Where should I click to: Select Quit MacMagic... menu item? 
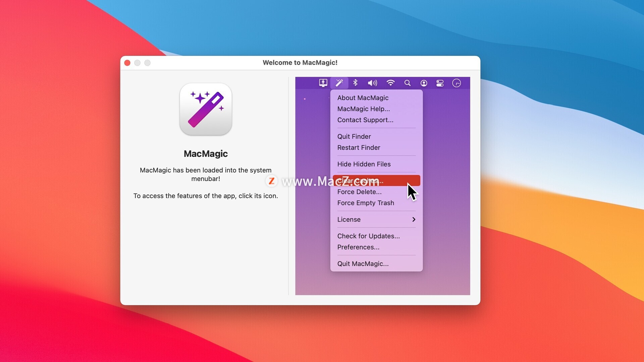click(x=376, y=263)
